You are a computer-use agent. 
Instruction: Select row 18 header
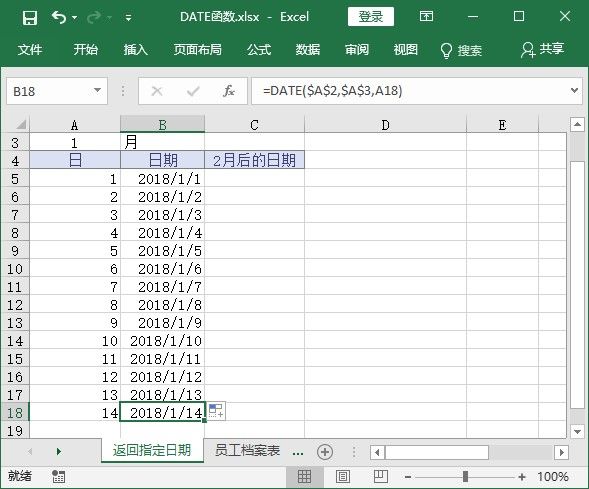pyautogui.click(x=15, y=413)
